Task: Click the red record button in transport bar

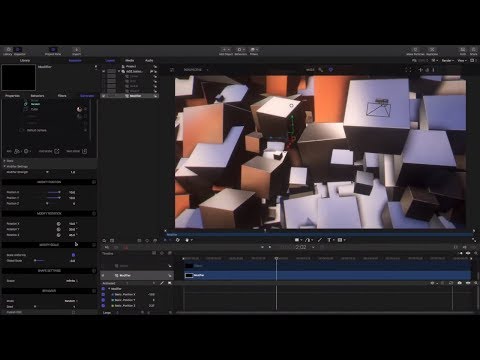Action: [126, 247]
